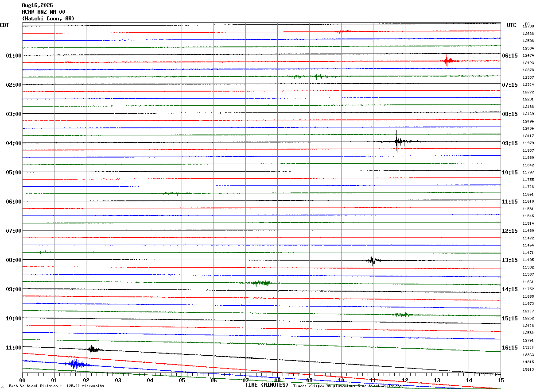Click the green wiggle below the 08:00 trace
536x392 pixels.
[x=260, y=283]
